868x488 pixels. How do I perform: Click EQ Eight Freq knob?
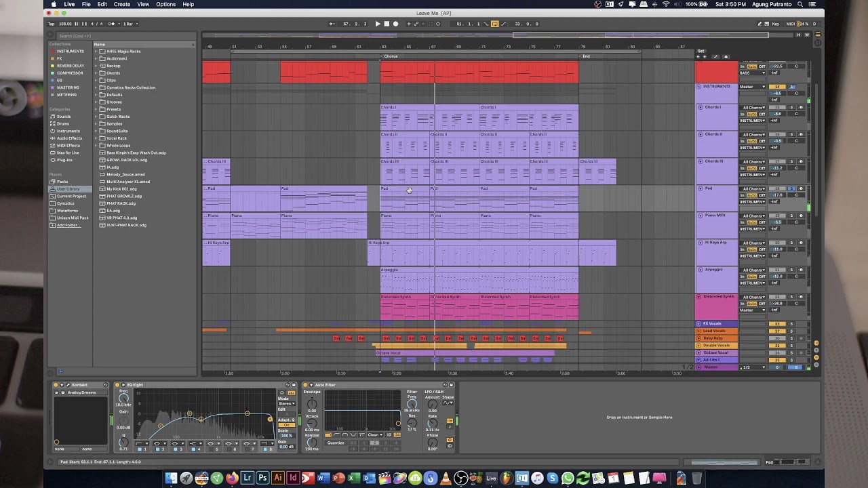click(x=123, y=397)
